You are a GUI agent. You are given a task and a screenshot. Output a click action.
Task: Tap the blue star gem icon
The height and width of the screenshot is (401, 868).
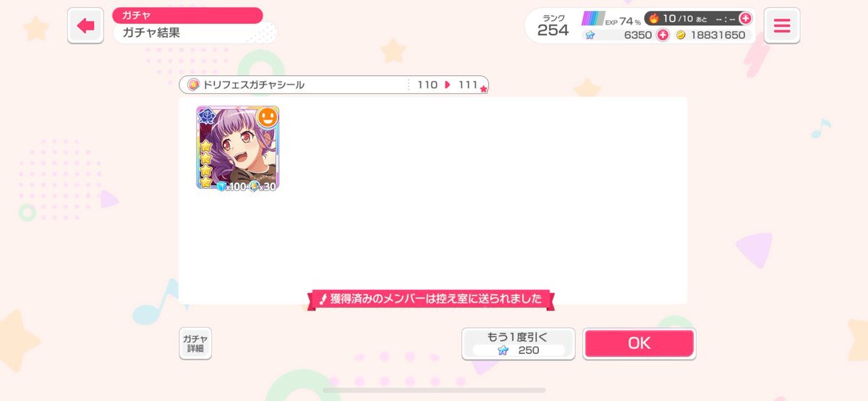coord(590,35)
